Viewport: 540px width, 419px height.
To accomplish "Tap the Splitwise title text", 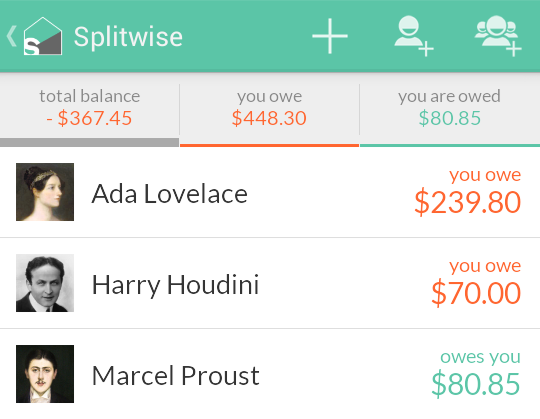I will (x=128, y=37).
